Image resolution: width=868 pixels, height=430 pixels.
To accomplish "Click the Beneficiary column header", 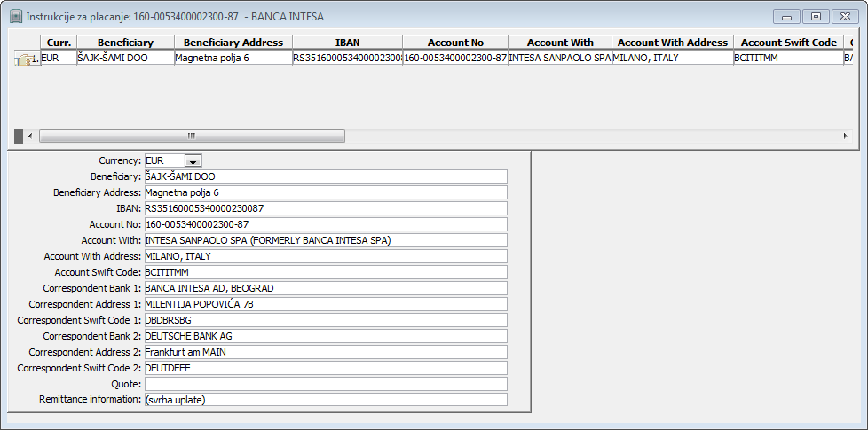I will (x=125, y=43).
